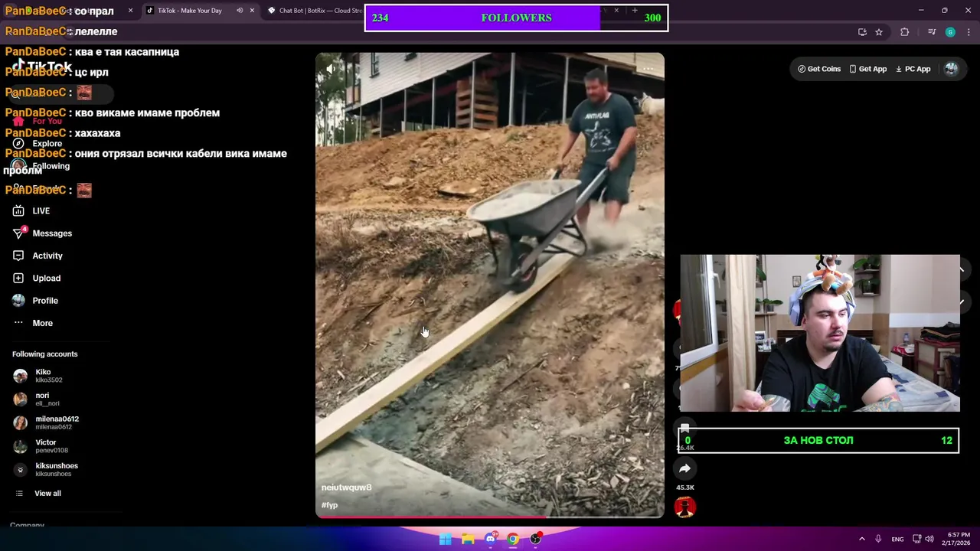This screenshot has height=551, width=980.
Task: Expand hidden system tray icons
Action: [x=862, y=539]
